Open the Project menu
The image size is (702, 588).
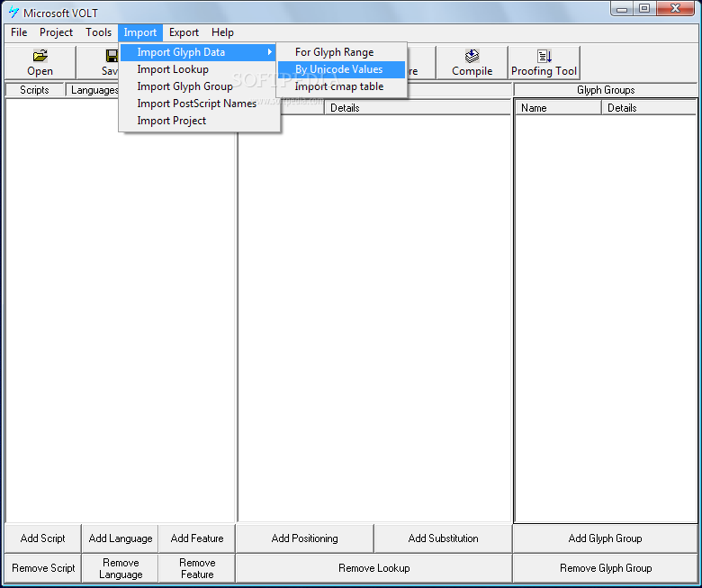tap(56, 32)
